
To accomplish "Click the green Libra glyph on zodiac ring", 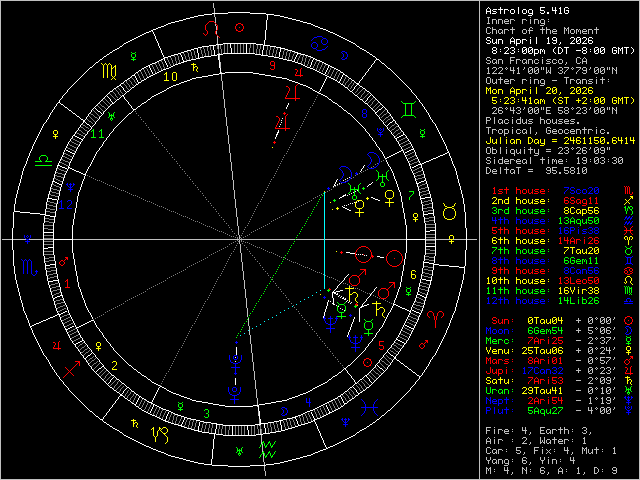I will pyautogui.click(x=44, y=160).
